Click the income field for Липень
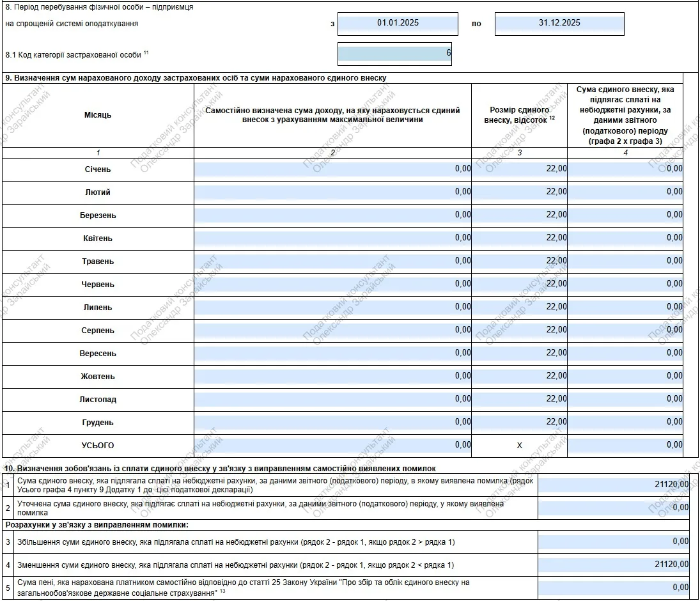 [332, 307]
